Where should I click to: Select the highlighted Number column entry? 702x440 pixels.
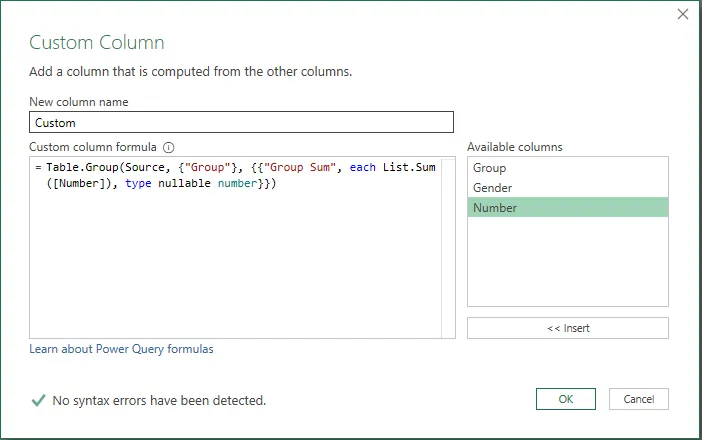click(x=568, y=208)
